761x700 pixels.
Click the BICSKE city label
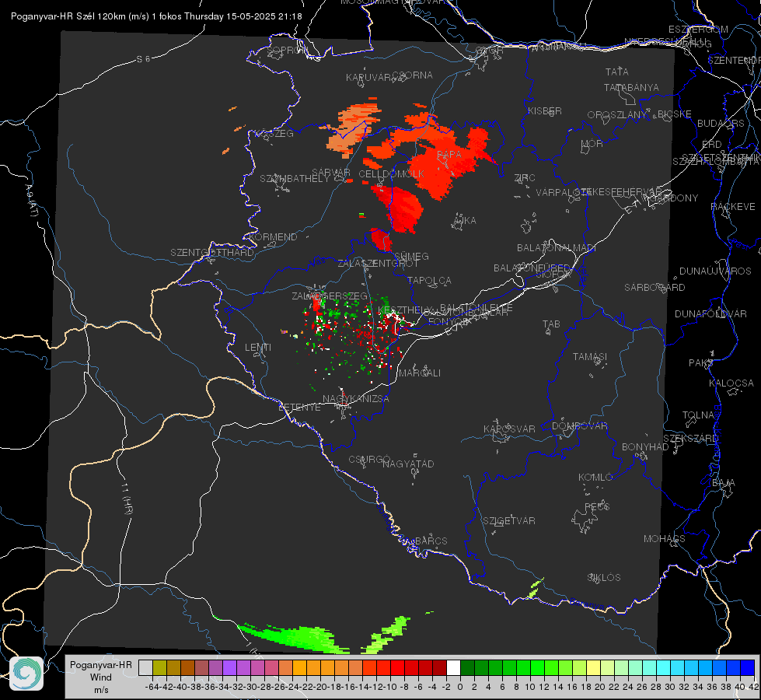click(675, 114)
